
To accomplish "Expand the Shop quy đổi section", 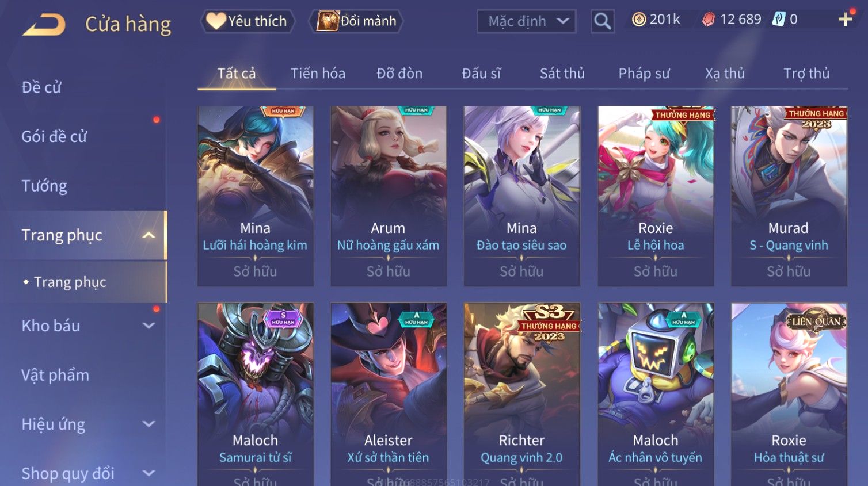I will tap(149, 473).
